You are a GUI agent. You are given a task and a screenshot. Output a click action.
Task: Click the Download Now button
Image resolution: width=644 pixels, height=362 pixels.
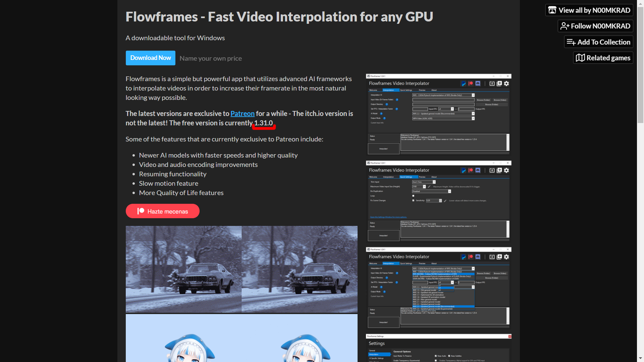[x=150, y=58]
